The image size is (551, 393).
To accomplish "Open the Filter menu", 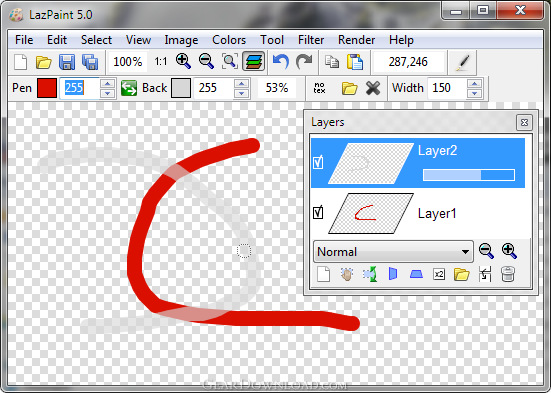I will (311, 40).
